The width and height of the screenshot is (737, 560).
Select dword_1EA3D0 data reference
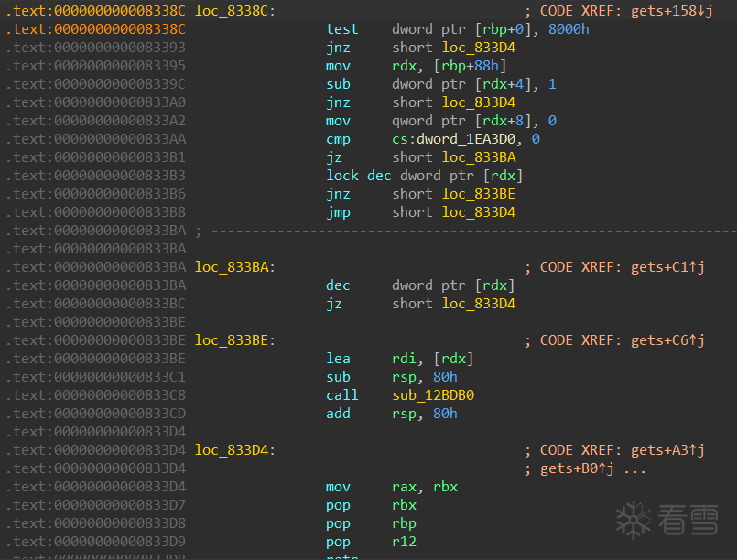point(466,139)
